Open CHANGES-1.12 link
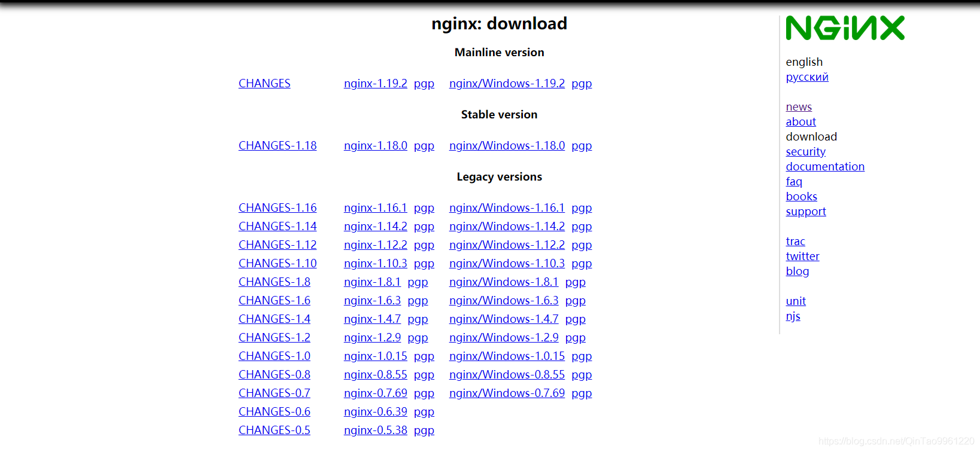This screenshot has height=452, width=980. [278, 245]
